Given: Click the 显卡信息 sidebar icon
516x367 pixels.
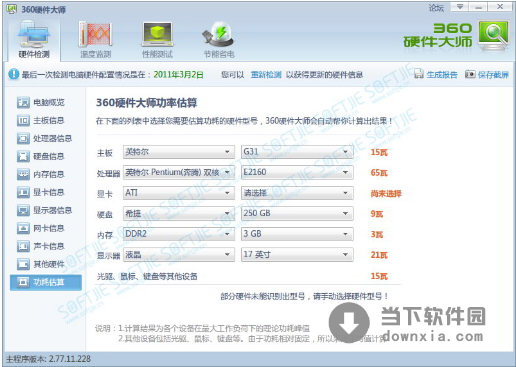Looking at the screenshot, I should (23, 192).
